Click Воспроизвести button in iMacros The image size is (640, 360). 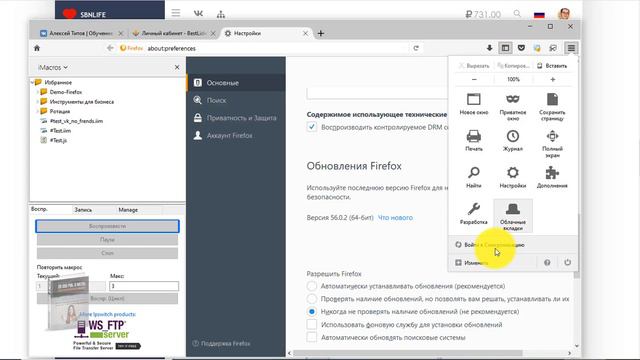107,226
